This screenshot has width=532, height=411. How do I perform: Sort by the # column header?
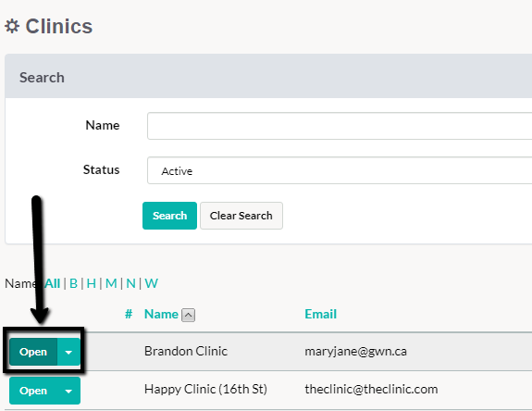coord(129,315)
